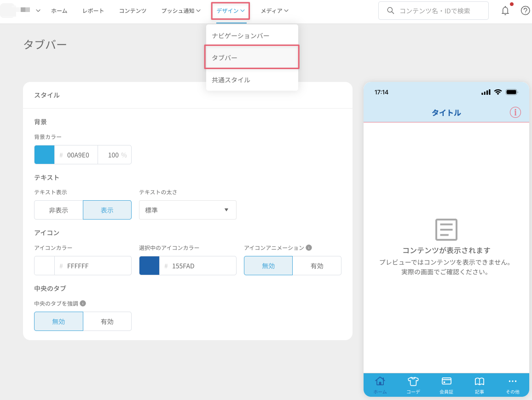The height and width of the screenshot is (400, 532).
Task: Open the レポート navigation item
Action: tap(93, 11)
